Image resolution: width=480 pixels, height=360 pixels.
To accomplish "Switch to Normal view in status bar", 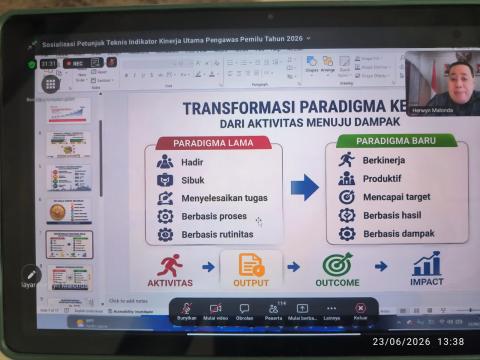I will click(403, 311).
